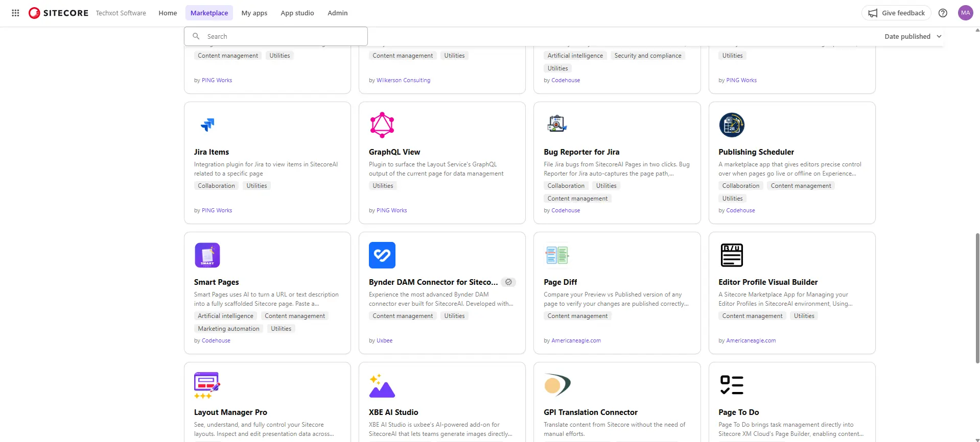The width and height of the screenshot is (980, 442).
Task: Click the search magnifier icon
Action: [196, 36]
